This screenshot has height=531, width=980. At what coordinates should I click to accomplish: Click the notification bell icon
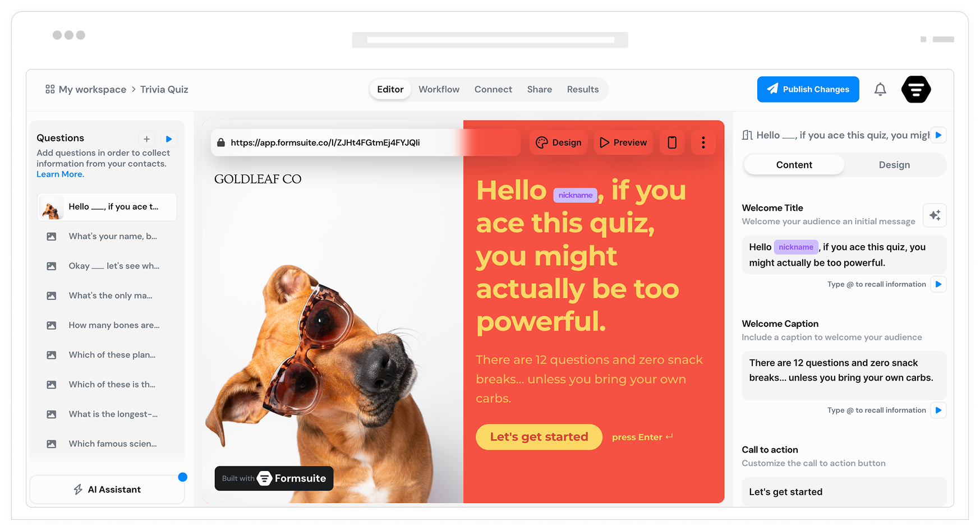click(880, 89)
